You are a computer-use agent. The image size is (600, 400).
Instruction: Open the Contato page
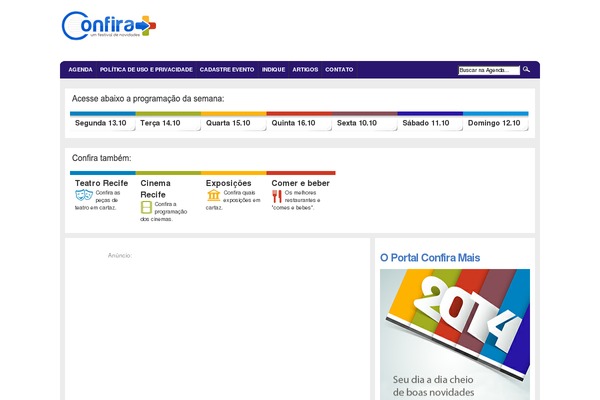point(339,70)
